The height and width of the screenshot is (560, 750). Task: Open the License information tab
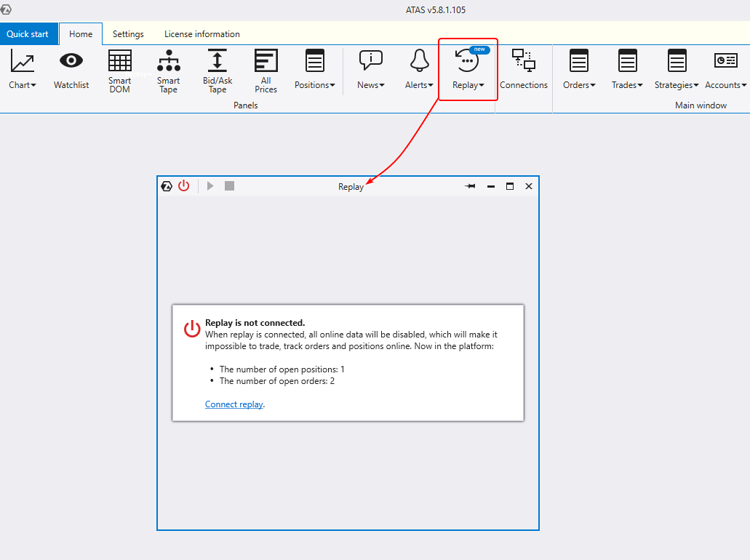pos(202,34)
